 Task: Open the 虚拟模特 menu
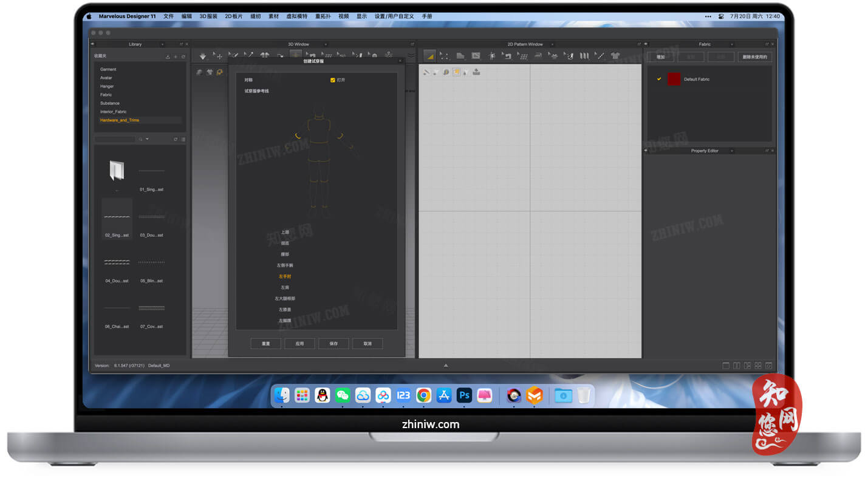click(x=297, y=16)
